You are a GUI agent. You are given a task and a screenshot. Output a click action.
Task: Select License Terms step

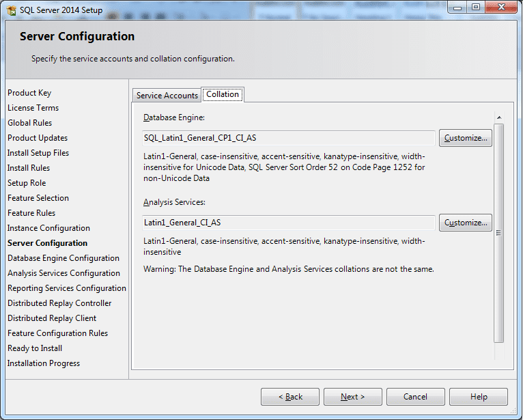click(x=33, y=108)
